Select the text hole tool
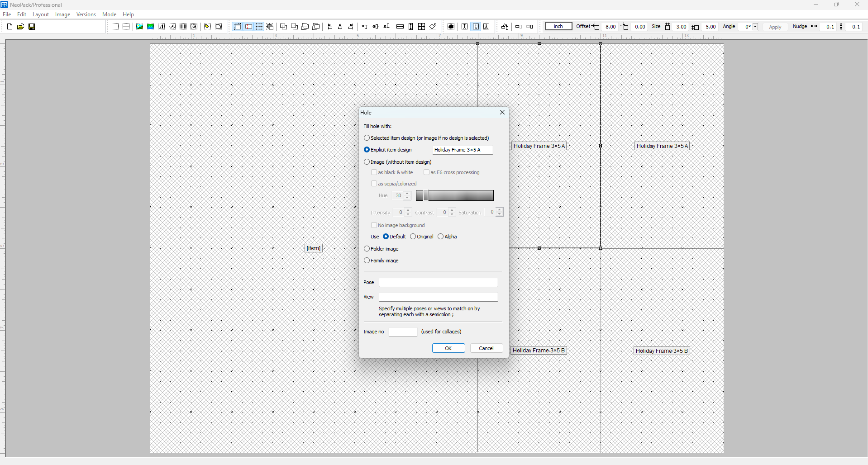868x465 pixels. 161,26
